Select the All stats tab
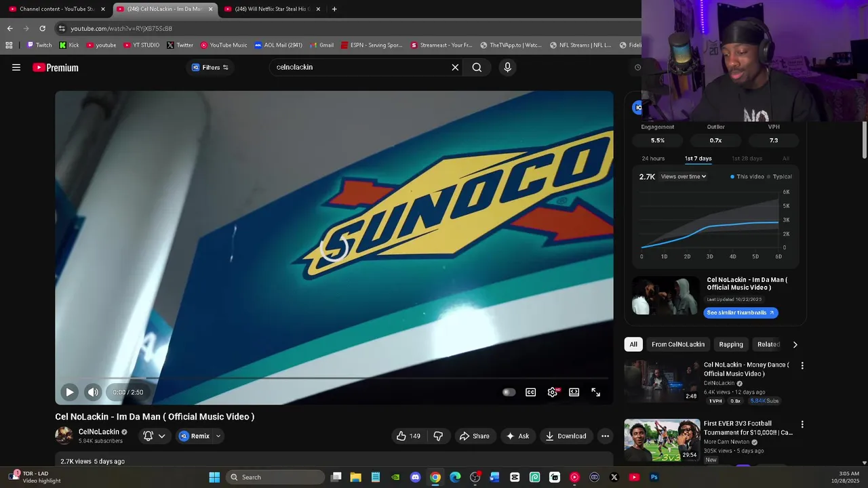The height and width of the screenshot is (488, 868). (x=786, y=159)
